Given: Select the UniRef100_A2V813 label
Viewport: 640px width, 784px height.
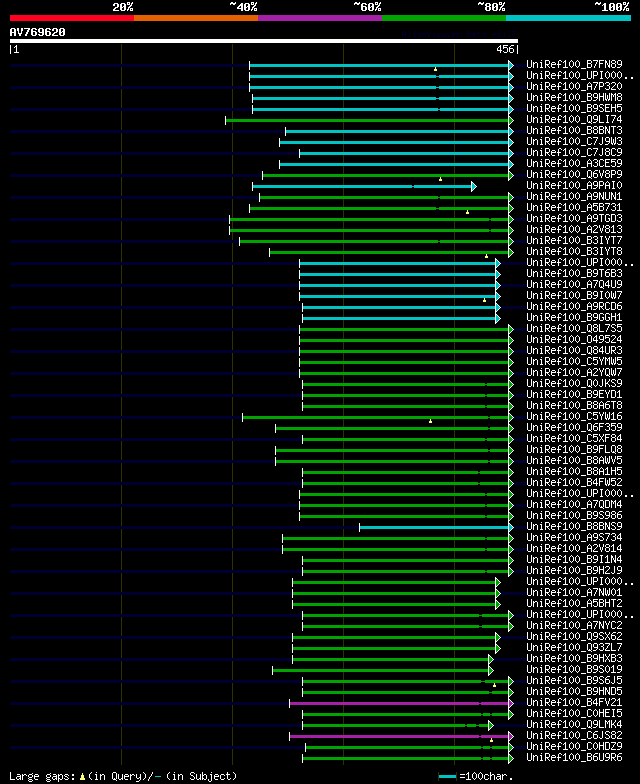Looking at the screenshot, I should click(x=574, y=230).
